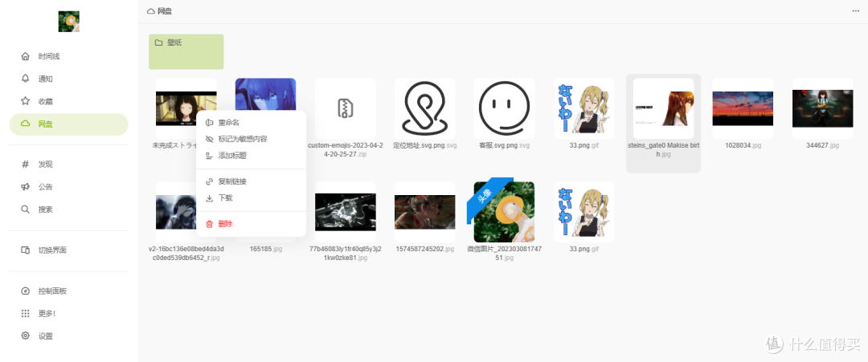Click the link icon beside 复制链接
The width and height of the screenshot is (868, 362).
coord(209,181)
